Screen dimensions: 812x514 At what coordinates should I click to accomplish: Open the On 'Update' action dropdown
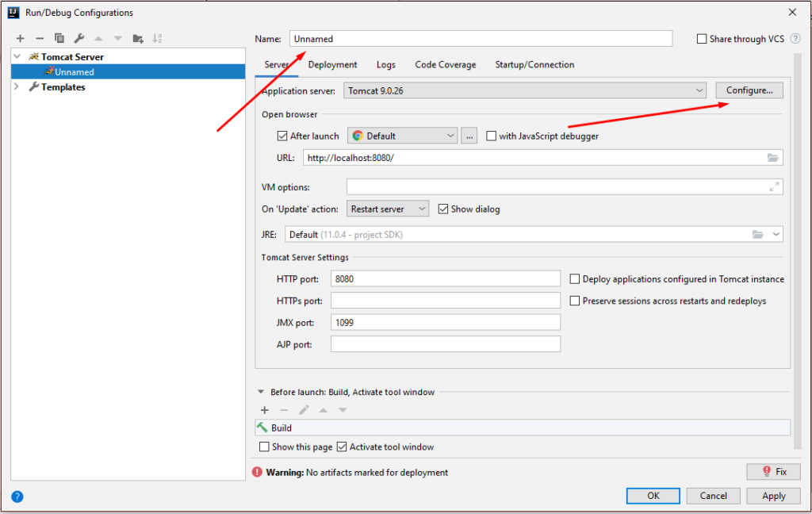point(387,209)
